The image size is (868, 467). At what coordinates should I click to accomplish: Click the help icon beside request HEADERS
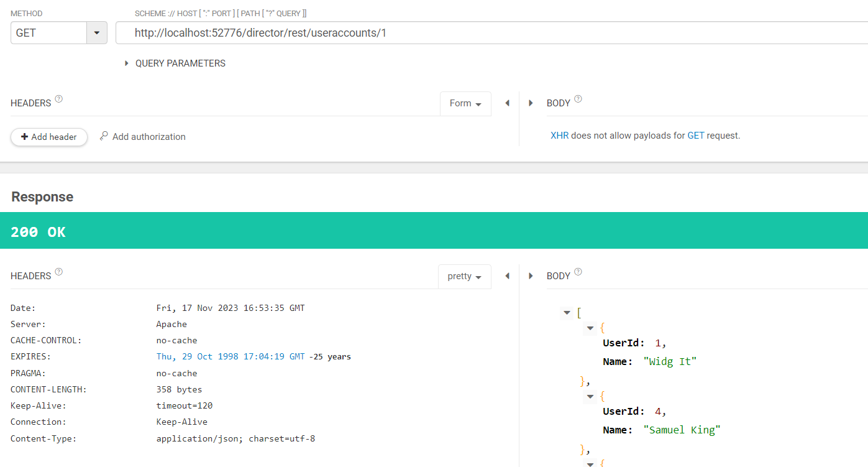(59, 99)
